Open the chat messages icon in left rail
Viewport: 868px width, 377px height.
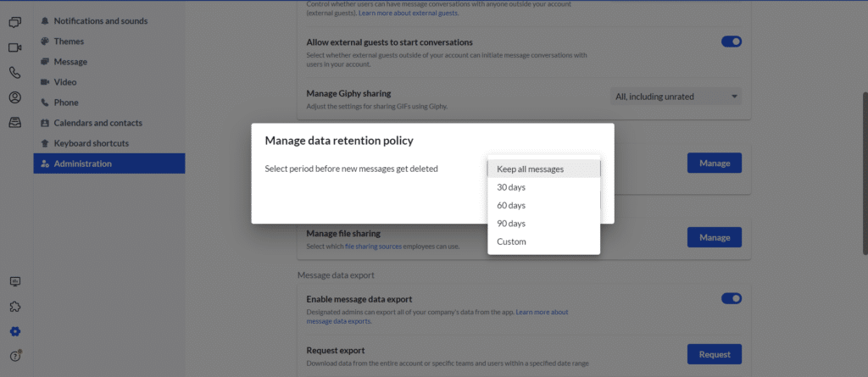[14, 22]
